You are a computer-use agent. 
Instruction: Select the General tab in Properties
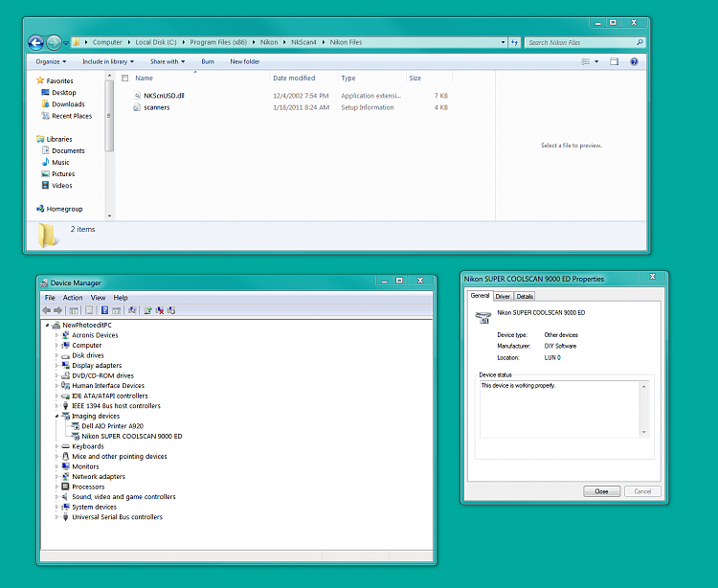(x=480, y=295)
